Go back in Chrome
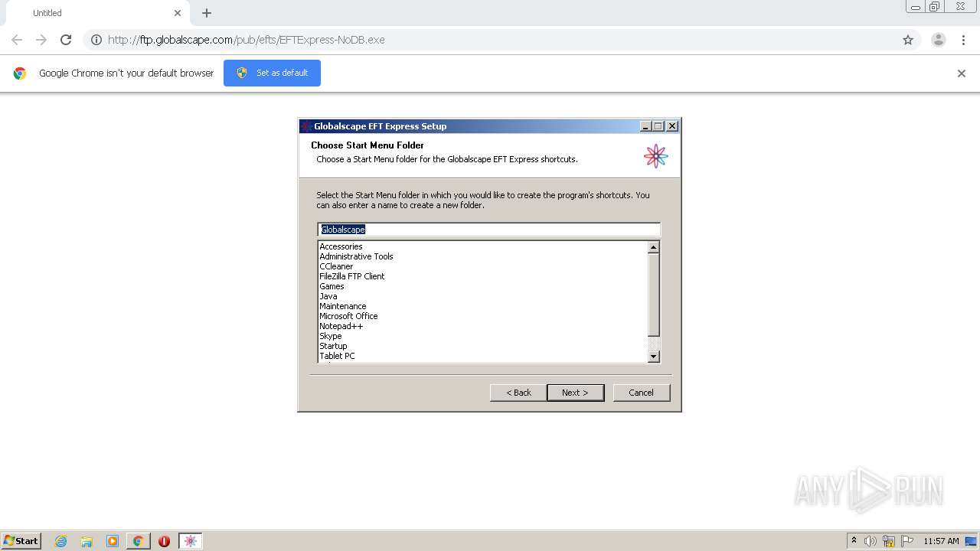 pyautogui.click(x=17, y=40)
